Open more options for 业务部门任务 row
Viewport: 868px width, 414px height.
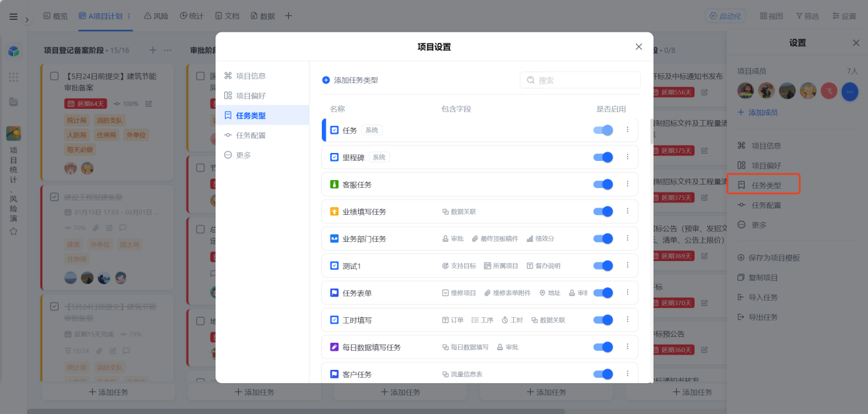click(x=627, y=238)
